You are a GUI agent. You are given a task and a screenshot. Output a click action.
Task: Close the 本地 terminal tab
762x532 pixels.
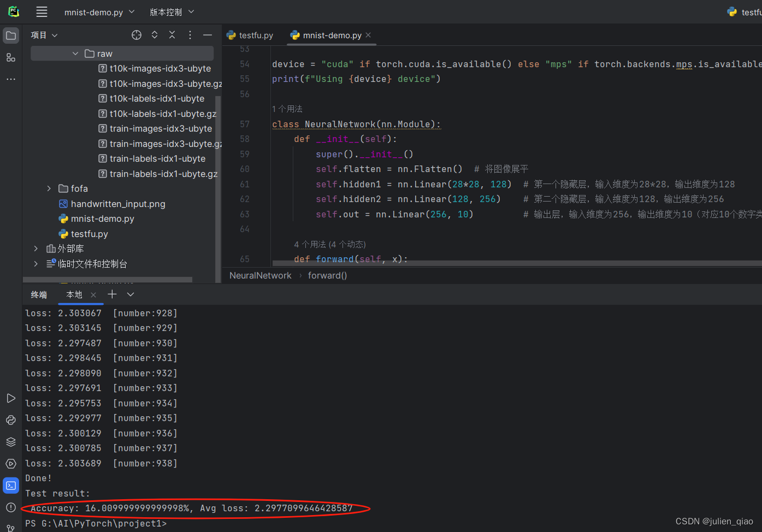93,295
